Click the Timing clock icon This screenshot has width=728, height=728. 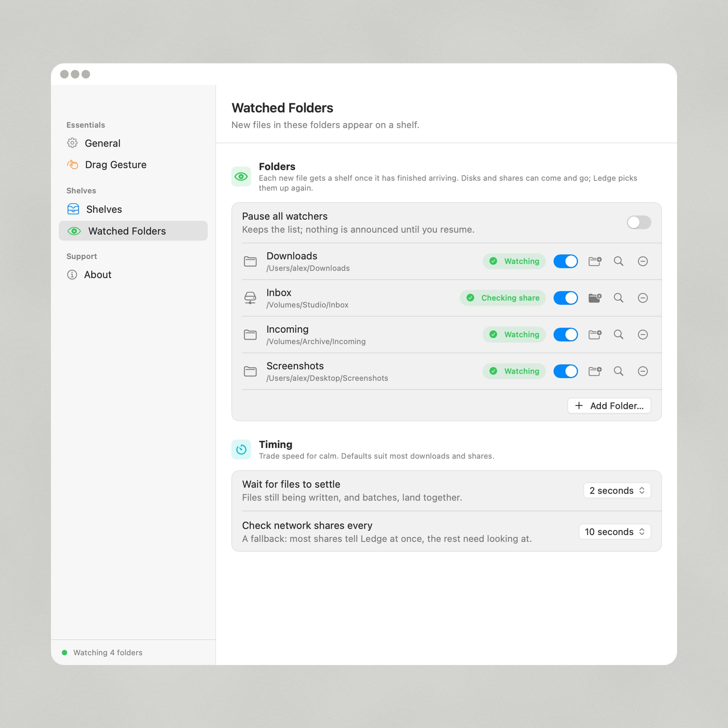241,449
